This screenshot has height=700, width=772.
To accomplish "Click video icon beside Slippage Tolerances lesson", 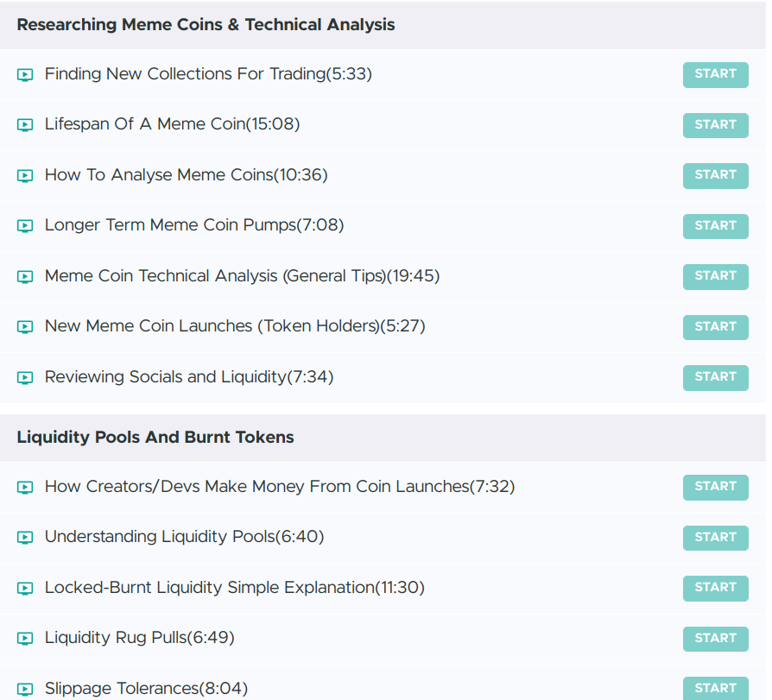I will click(x=25, y=689).
